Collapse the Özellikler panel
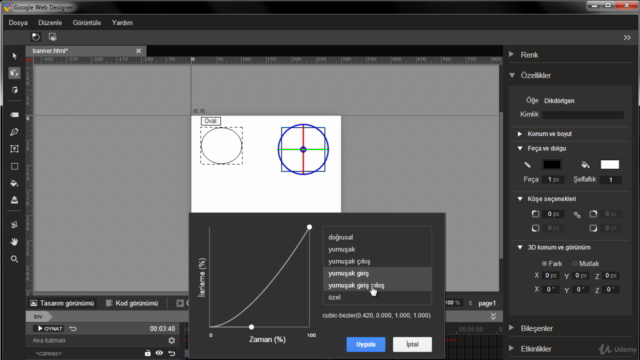 512,75
